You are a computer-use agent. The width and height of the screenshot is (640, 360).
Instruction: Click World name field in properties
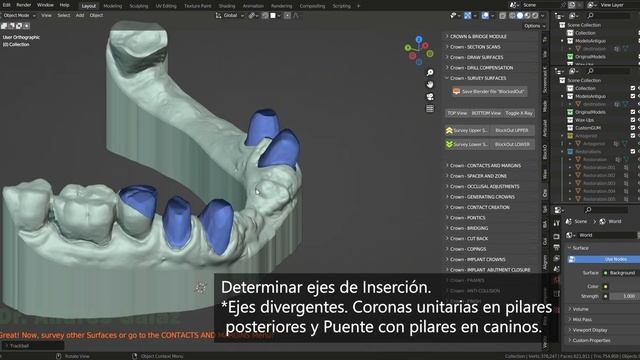(607, 235)
